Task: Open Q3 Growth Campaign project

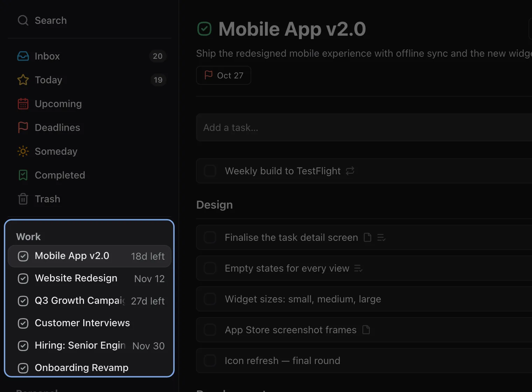Action: tap(90, 301)
